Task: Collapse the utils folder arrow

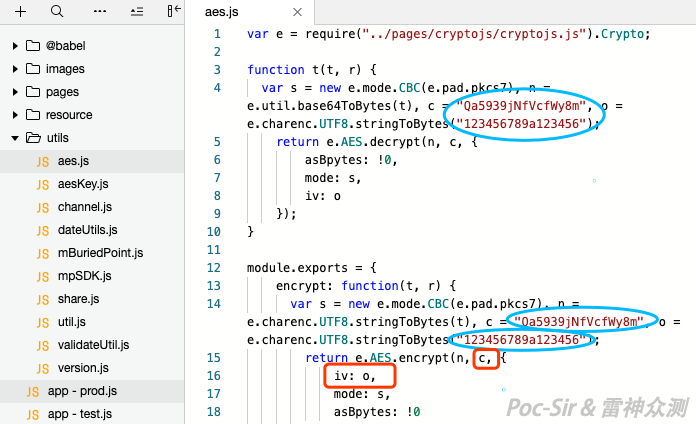Action: pos(15,138)
